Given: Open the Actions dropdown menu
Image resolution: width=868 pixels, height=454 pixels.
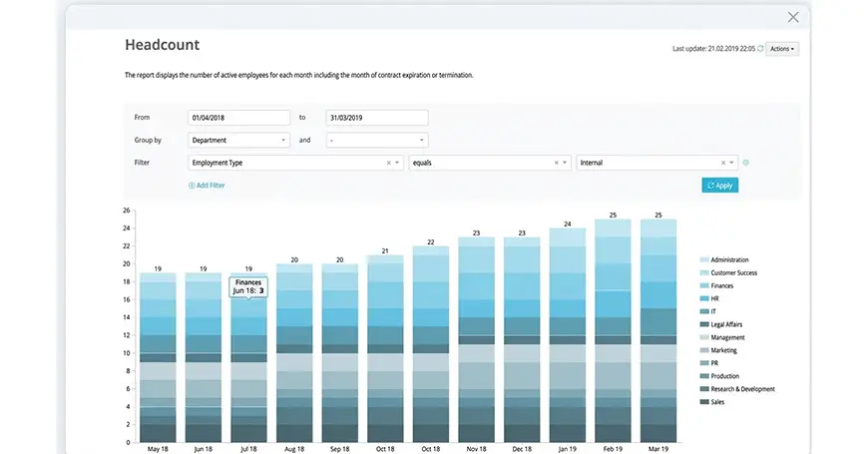Looking at the screenshot, I should tap(782, 48).
